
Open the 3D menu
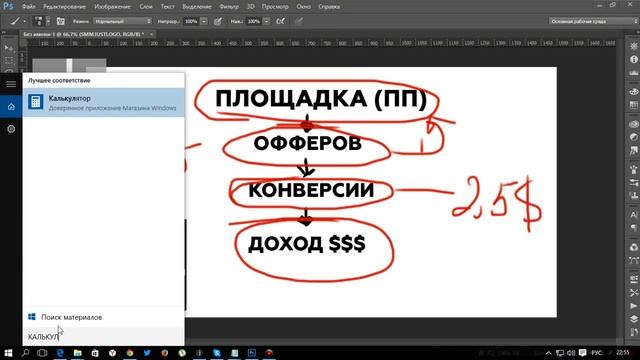pos(251,7)
